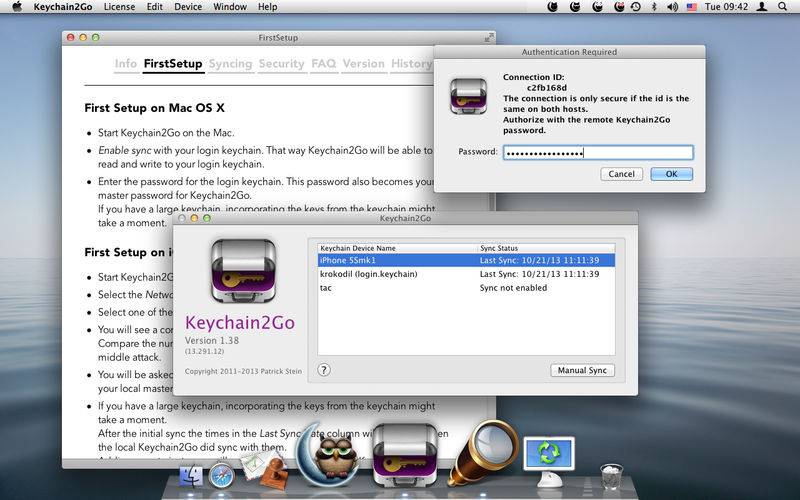This screenshot has height=500, width=800.
Task: Open help with the question mark button
Action: click(x=324, y=370)
